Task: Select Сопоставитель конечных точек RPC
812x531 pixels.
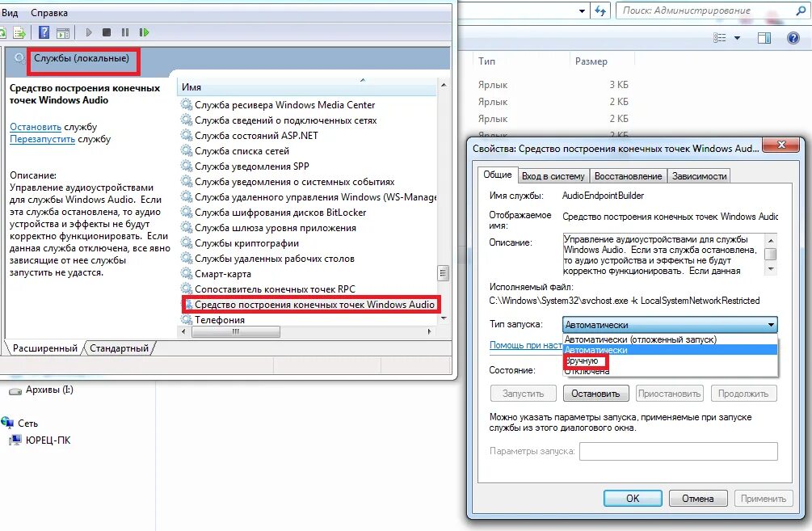Action: (x=275, y=289)
